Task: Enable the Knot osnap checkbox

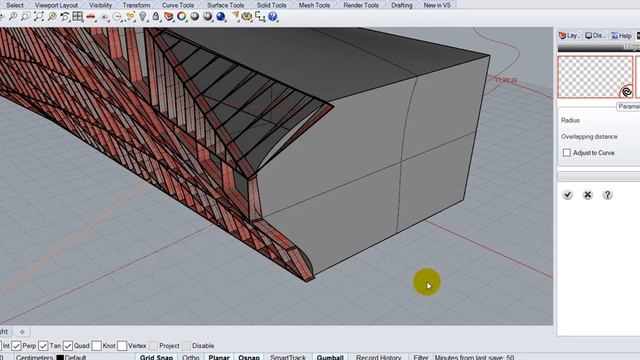Action: (x=97, y=346)
